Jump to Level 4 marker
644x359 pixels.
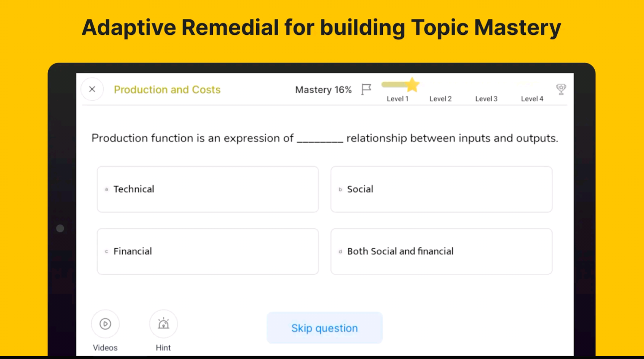532,99
